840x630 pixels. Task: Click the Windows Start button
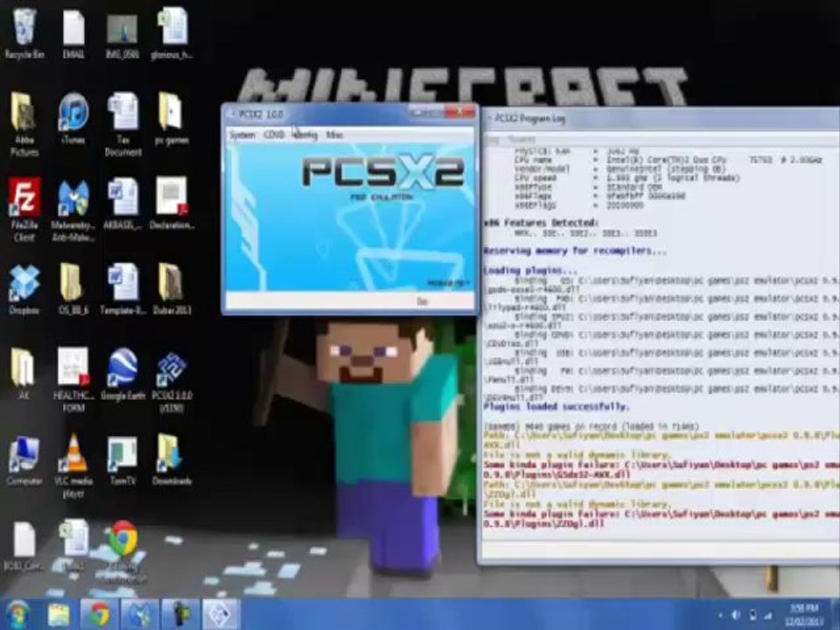tap(18, 614)
